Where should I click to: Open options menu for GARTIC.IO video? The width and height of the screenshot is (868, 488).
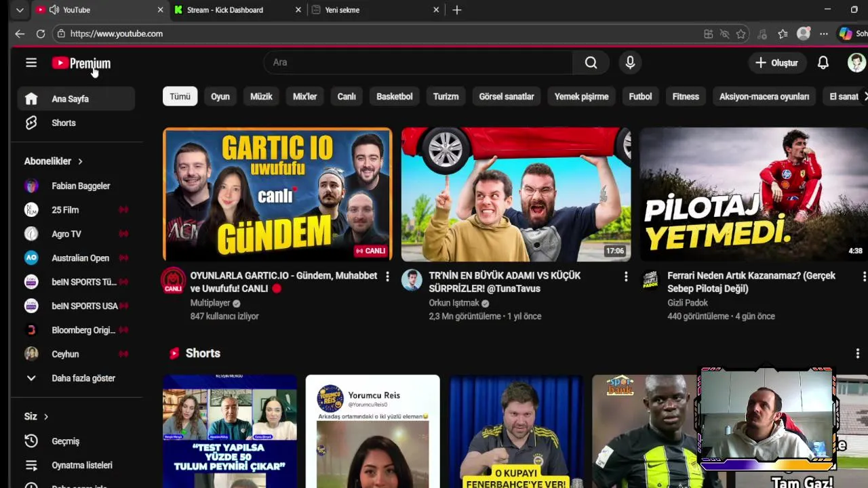point(387,277)
